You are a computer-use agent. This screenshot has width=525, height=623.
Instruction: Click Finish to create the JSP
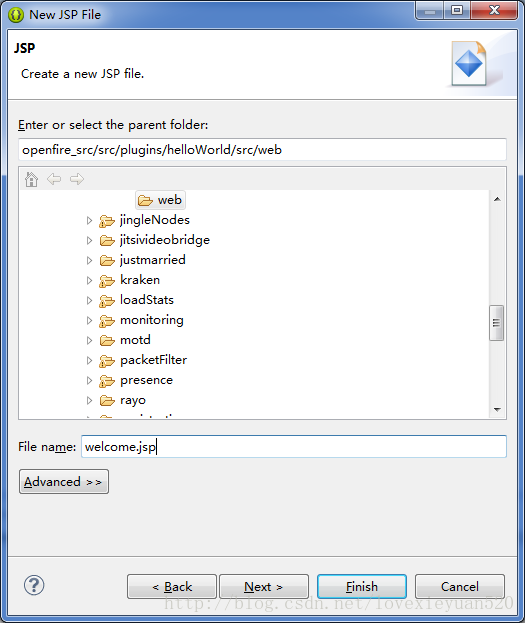[x=362, y=586]
